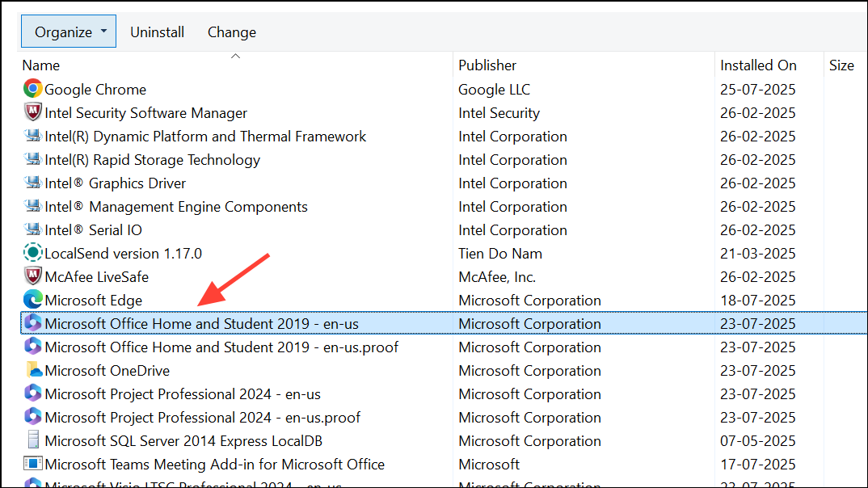Click the 18-07-2025 install date
Image resolution: width=868 pixels, height=488 pixels.
757,300
